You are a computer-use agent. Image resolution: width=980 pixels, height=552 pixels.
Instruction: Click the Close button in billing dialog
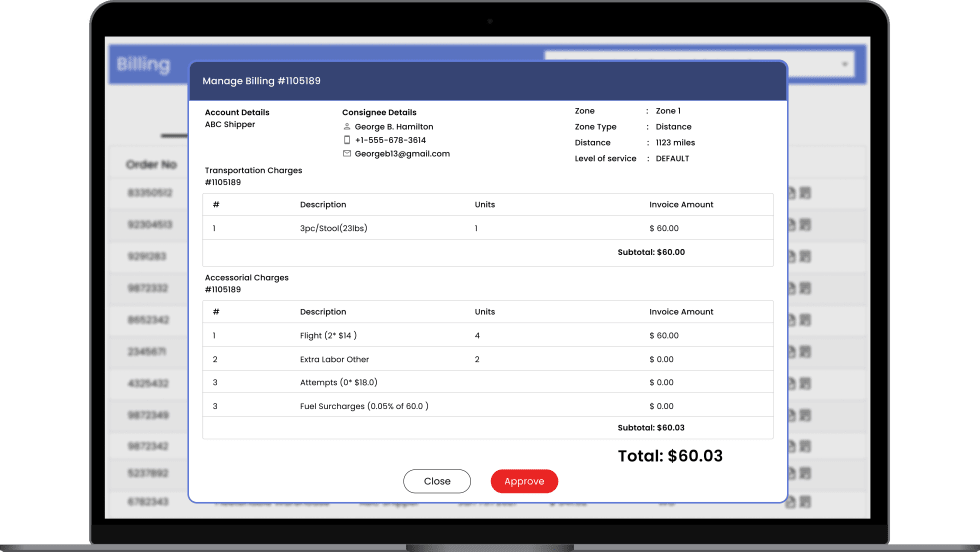(437, 481)
